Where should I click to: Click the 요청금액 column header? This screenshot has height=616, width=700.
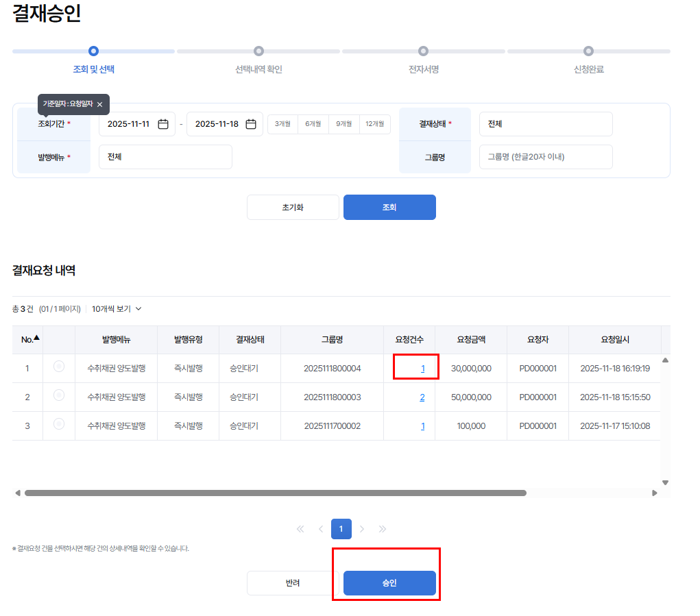471,340
